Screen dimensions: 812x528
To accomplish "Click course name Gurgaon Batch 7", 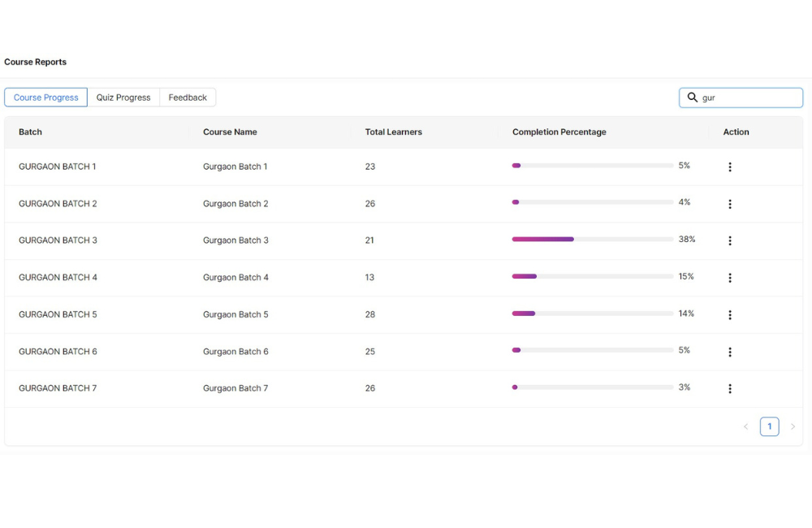I will pyautogui.click(x=235, y=388).
